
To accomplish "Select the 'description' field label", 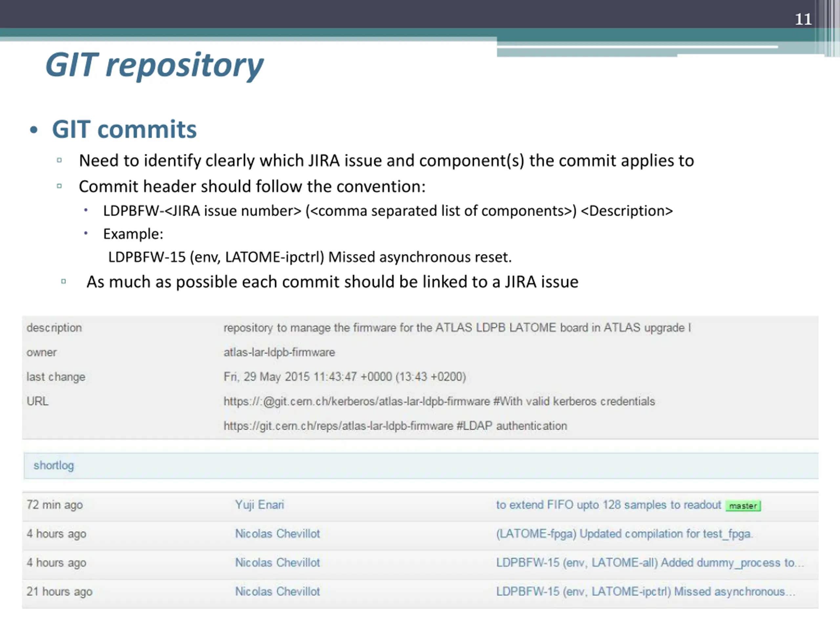I will click(54, 328).
